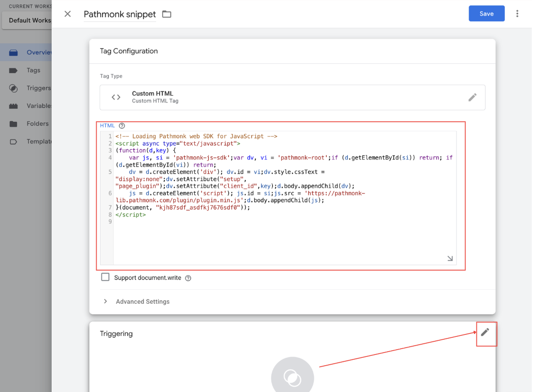
Task: Click the comment line about Pathmonk web SDK
Action: coord(196,136)
